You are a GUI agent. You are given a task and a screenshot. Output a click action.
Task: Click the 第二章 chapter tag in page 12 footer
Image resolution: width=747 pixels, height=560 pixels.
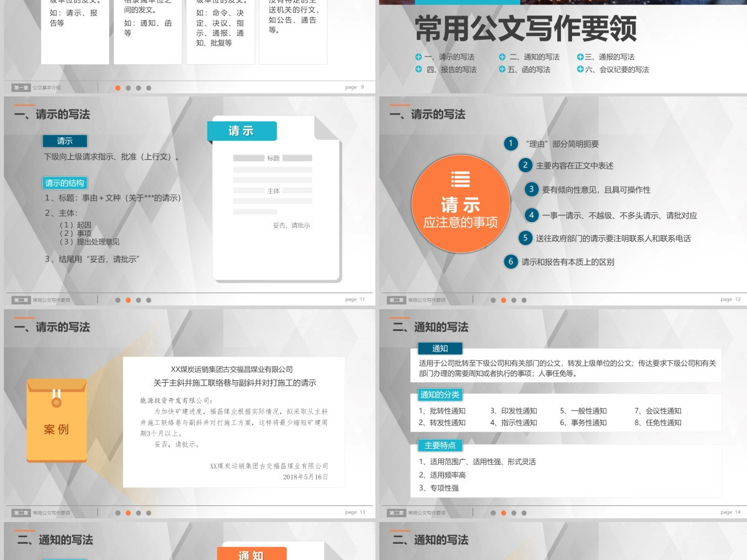point(396,300)
